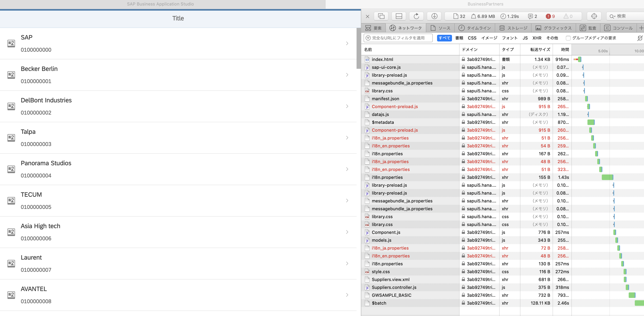Reload the page from the inspector toolbar
Viewport: 644px width, 316px height.
[416, 16]
